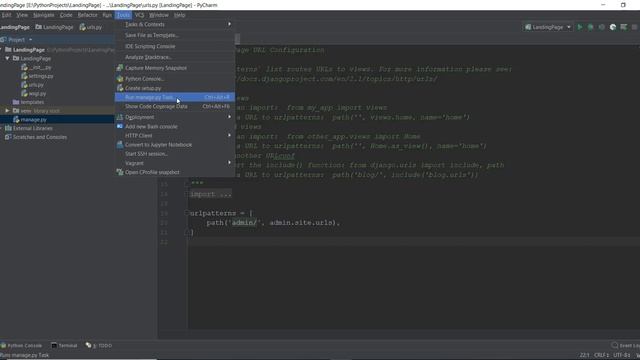Image resolution: width=640 pixels, height=360 pixels.
Task: Open the Event Log
Action: (x=625, y=346)
